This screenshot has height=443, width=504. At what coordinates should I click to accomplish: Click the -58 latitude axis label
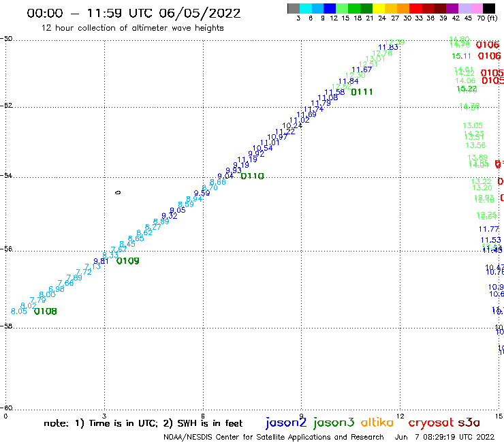click(6, 326)
